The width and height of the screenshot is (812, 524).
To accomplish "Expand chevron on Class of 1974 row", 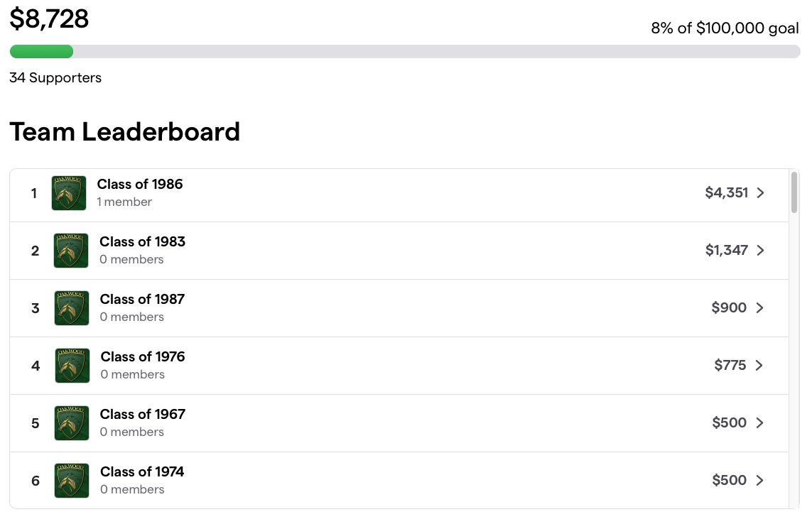I will coord(759,481).
